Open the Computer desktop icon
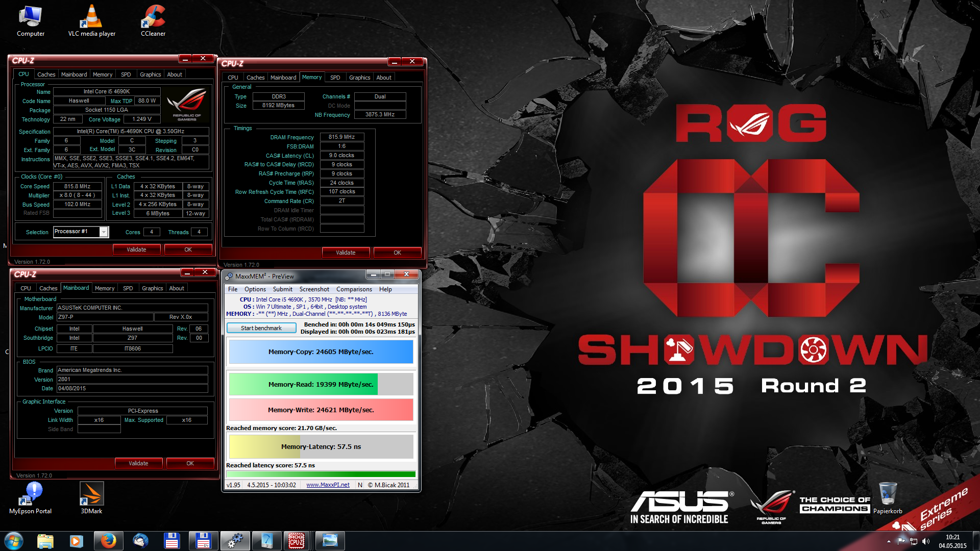This screenshot has width=980, height=551. point(31,21)
